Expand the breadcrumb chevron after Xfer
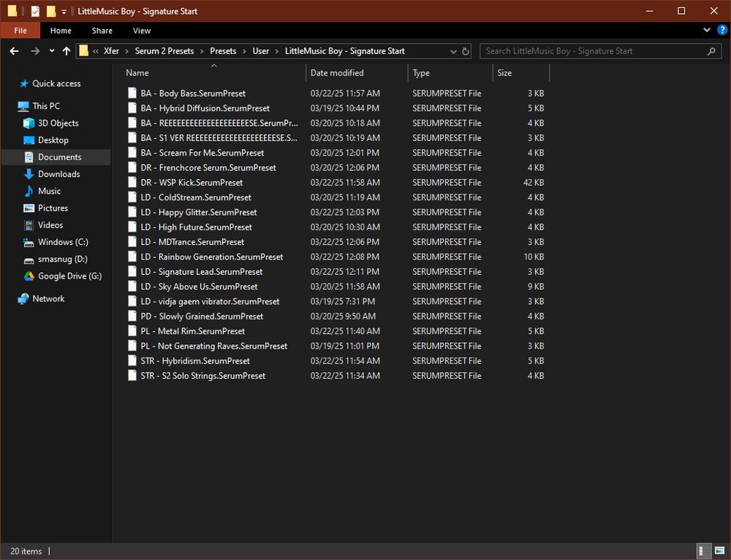Screen dimensions: 731x560 click(126, 51)
